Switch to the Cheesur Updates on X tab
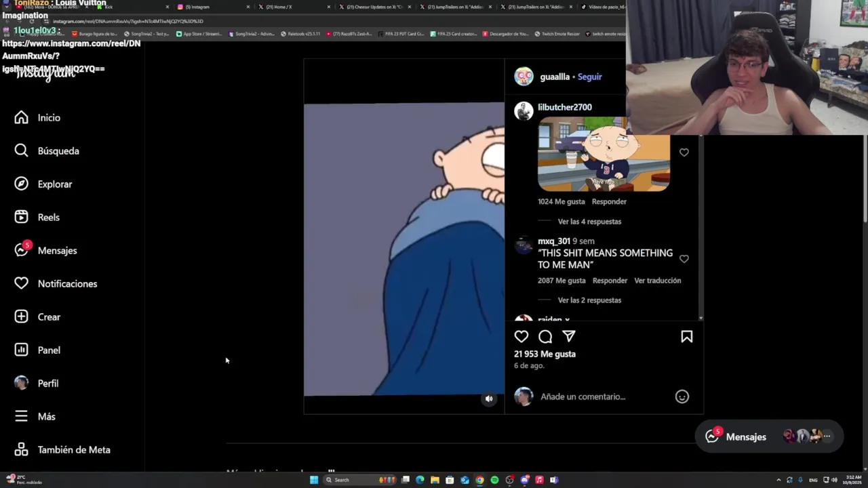Image resolution: width=868 pixels, height=488 pixels. point(376,7)
